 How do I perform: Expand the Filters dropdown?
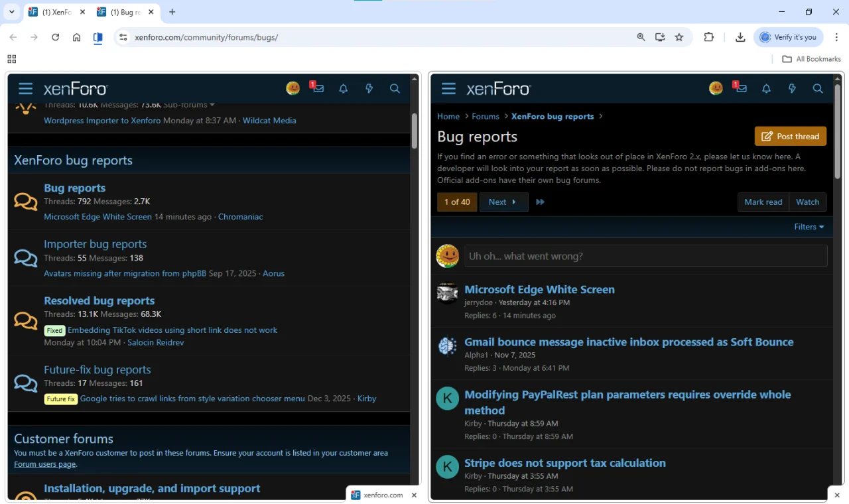[809, 227]
